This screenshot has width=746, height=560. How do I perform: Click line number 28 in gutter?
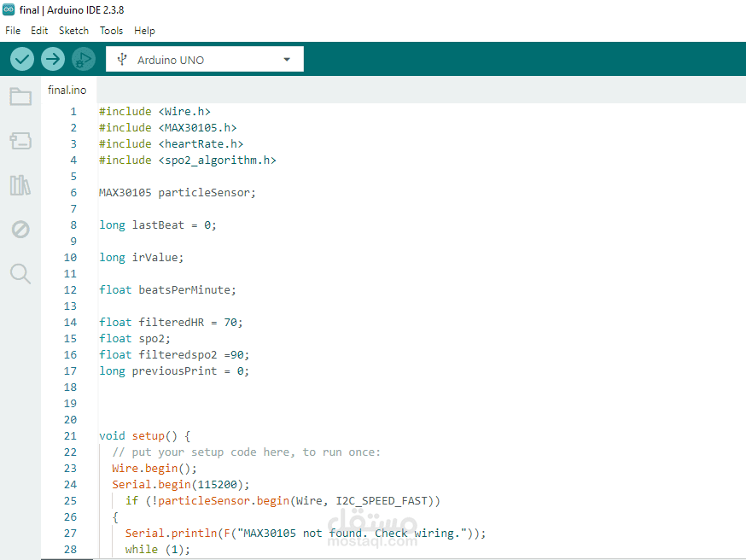pyautogui.click(x=70, y=549)
